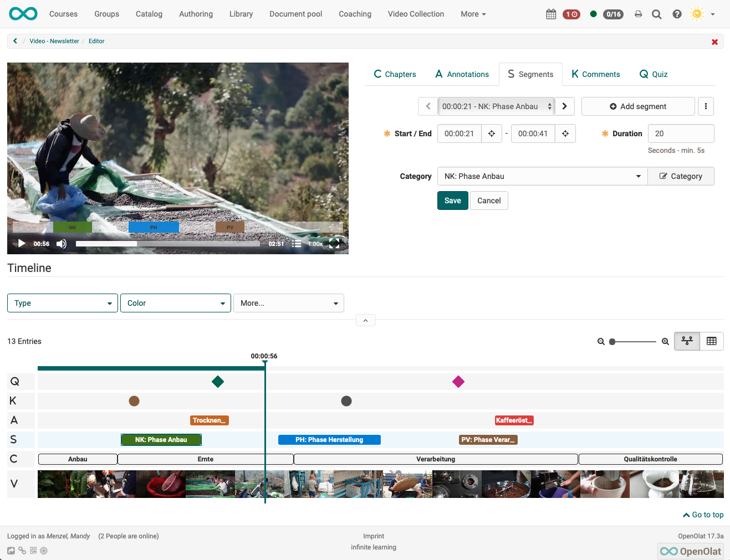Open the help documentation
This screenshot has width=730, height=560.
(677, 14)
